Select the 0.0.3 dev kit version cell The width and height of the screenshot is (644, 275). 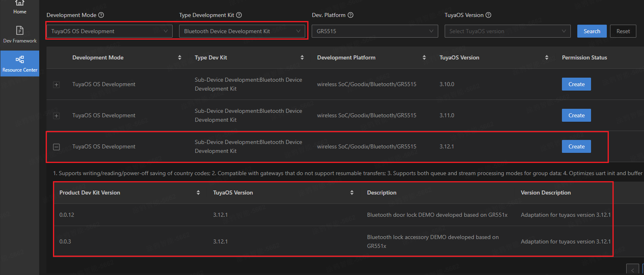tap(65, 241)
